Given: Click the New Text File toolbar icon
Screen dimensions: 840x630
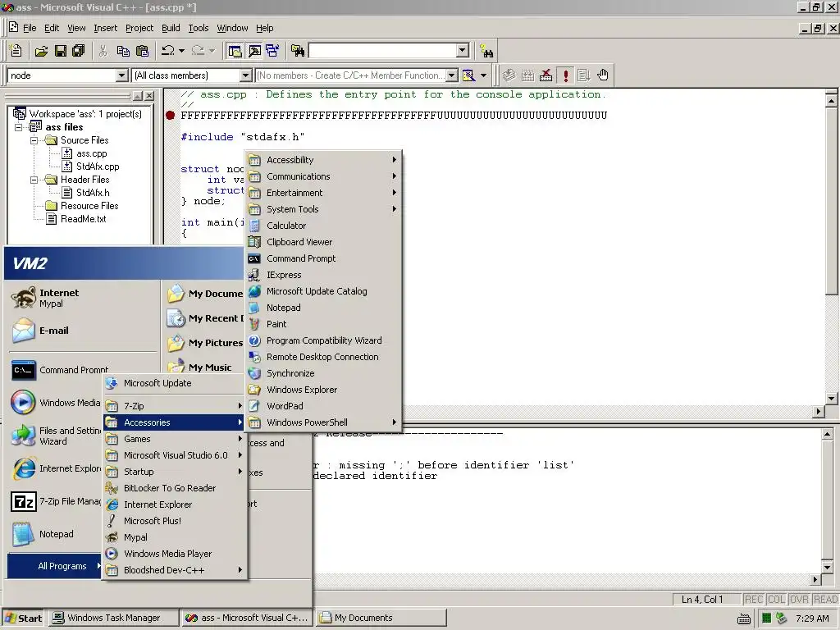Looking at the screenshot, I should [16, 51].
